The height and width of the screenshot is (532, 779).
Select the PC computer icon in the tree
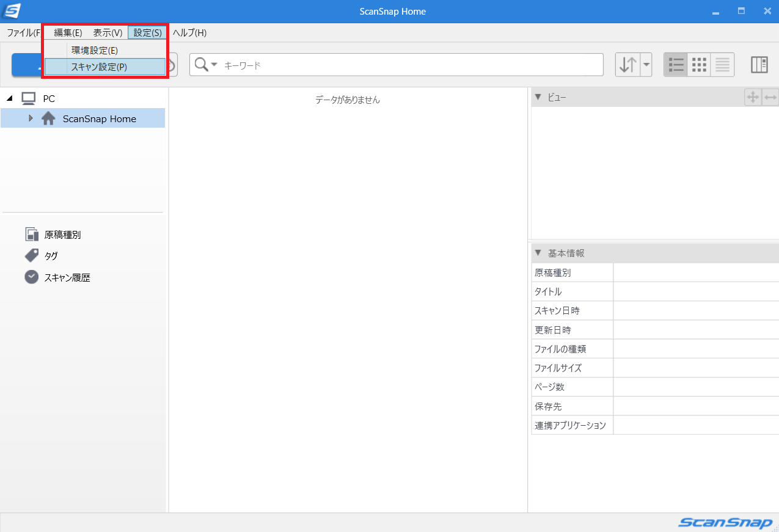coord(28,98)
